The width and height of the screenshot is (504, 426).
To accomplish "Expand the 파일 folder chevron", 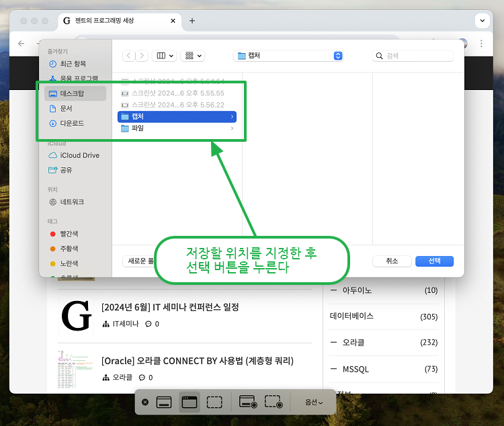I will coord(232,128).
